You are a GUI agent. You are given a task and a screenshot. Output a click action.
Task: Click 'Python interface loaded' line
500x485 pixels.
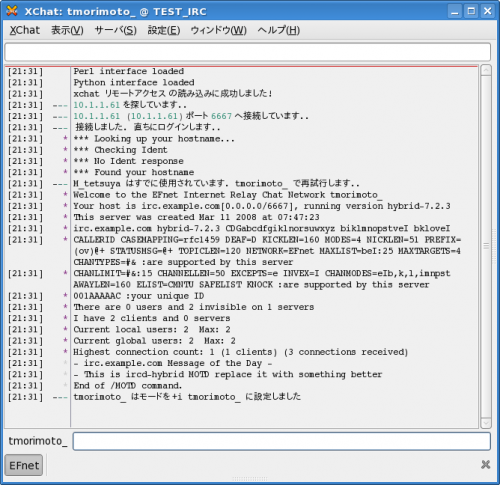pyautogui.click(x=134, y=83)
